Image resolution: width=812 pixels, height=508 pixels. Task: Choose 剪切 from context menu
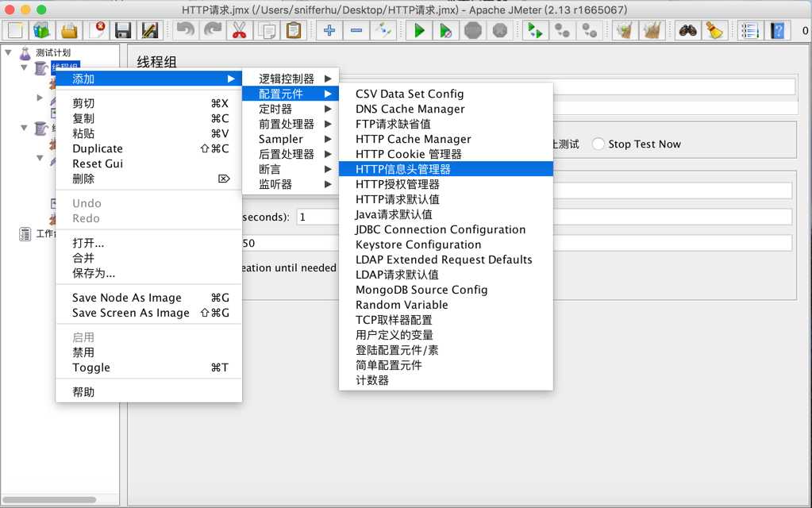click(148, 103)
